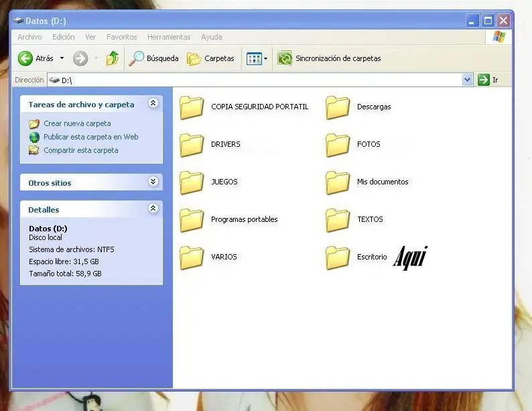This screenshot has width=532, height=411.
Task: Open the Ayuda menu
Action: 212,37
